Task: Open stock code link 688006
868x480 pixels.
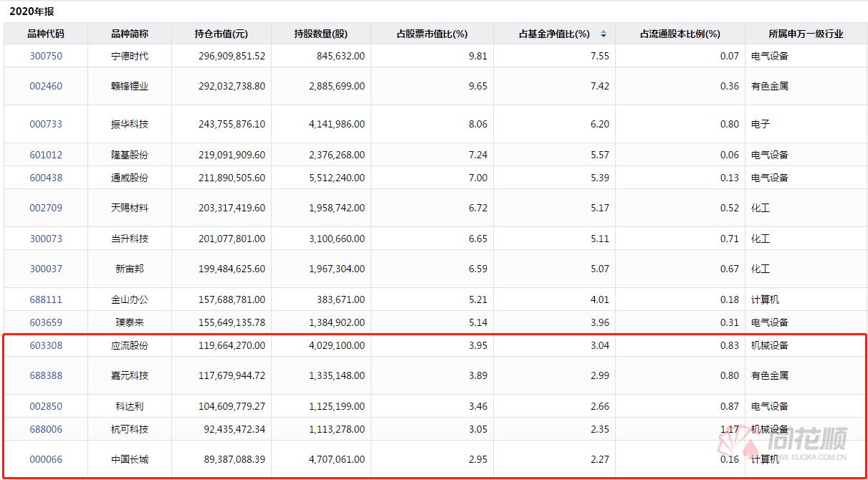Action: tap(46, 429)
